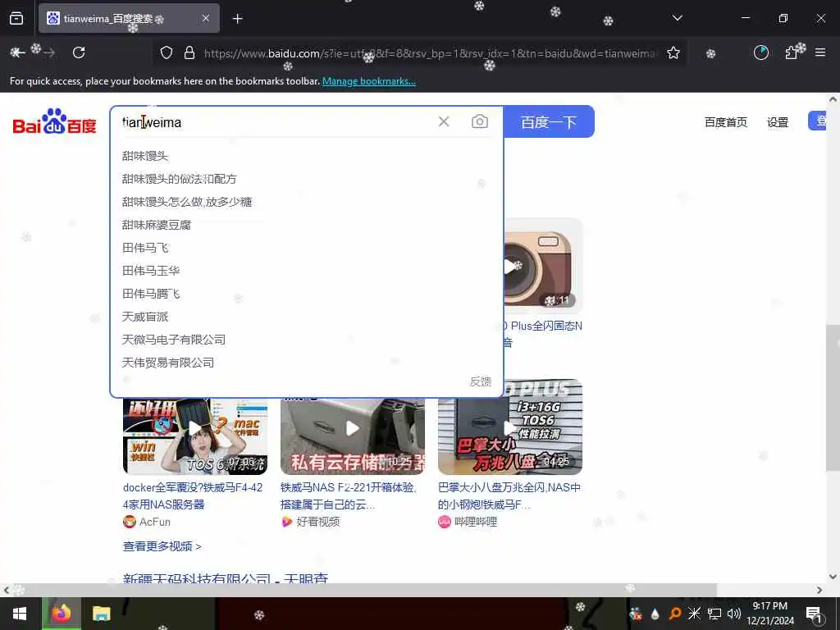This screenshot has height=630, width=840.
Task: Reload the current page
Action: [x=79, y=52]
